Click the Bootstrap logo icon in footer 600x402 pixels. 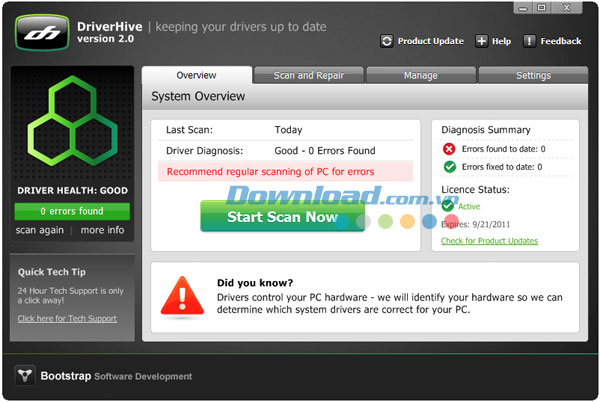25,375
